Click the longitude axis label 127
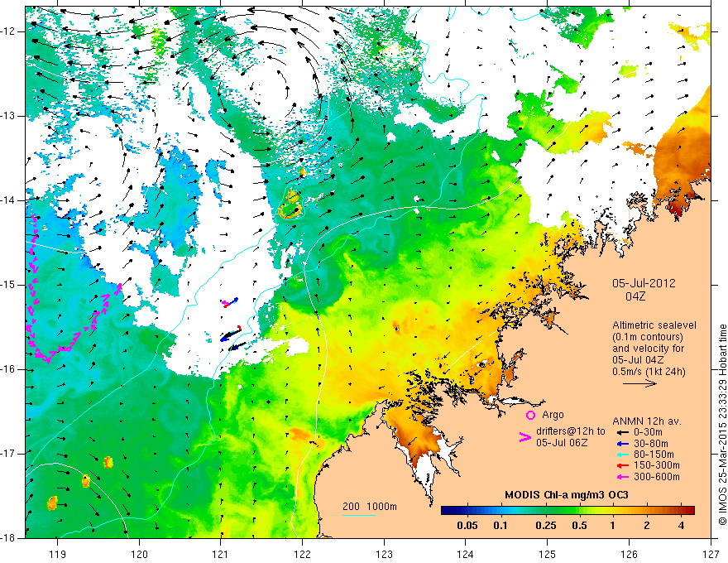The width and height of the screenshot is (728, 563). pyautogui.click(x=711, y=554)
